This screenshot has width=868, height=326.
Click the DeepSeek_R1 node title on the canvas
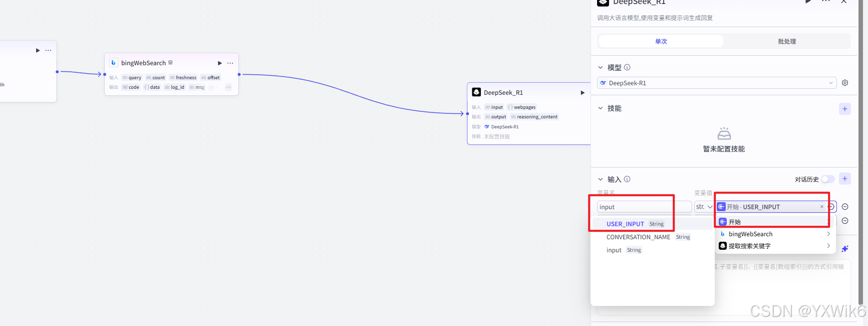(x=503, y=93)
